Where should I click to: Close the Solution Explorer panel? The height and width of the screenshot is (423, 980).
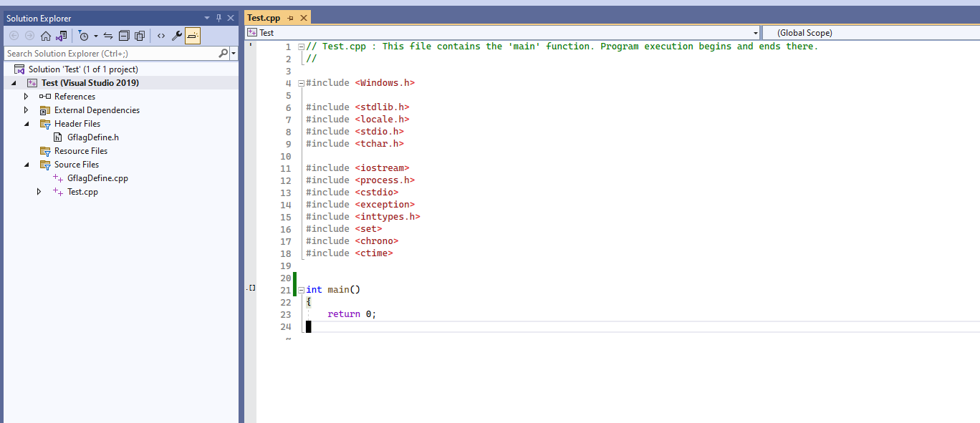(231, 18)
